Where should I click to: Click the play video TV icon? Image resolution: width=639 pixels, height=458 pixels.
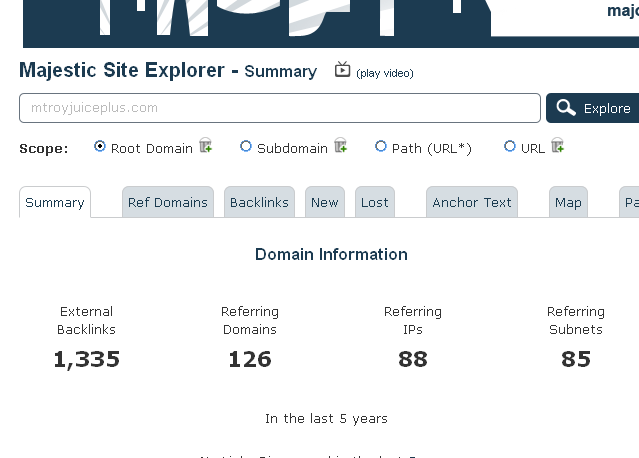pos(342,70)
